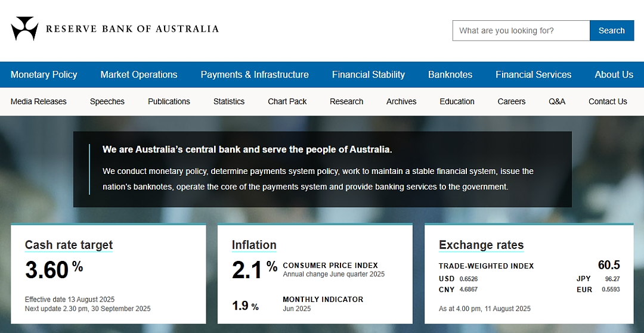Click the 'Cash rate target' heading

[69, 245]
